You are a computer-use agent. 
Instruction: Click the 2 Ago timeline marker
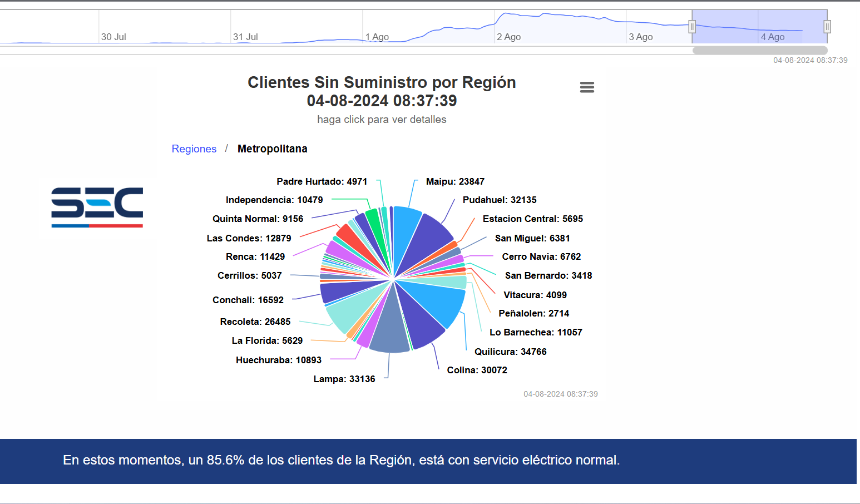508,37
